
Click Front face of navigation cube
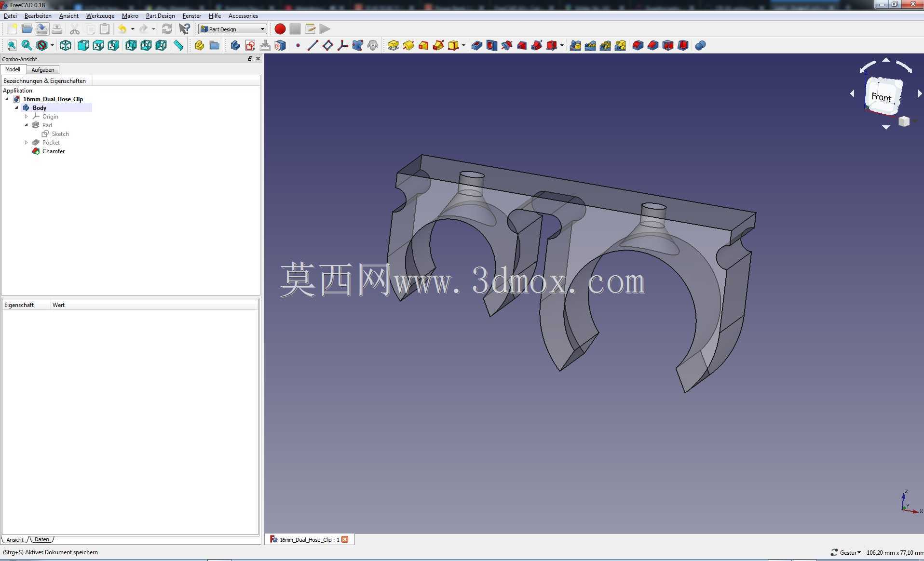tap(881, 97)
